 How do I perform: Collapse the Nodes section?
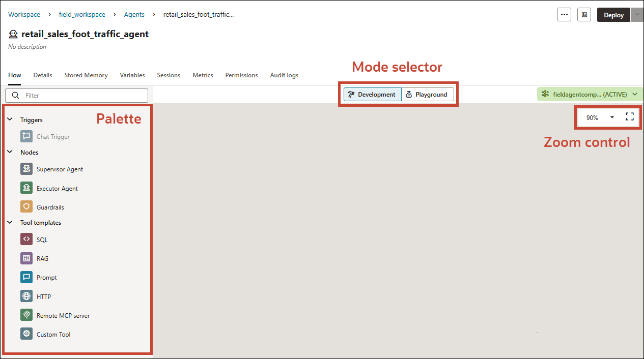coord(10,152)
